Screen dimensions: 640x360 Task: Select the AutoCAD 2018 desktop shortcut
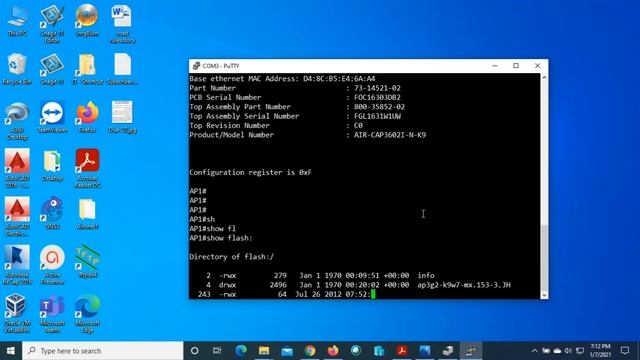pyautogui.click(x=17, y=169)
